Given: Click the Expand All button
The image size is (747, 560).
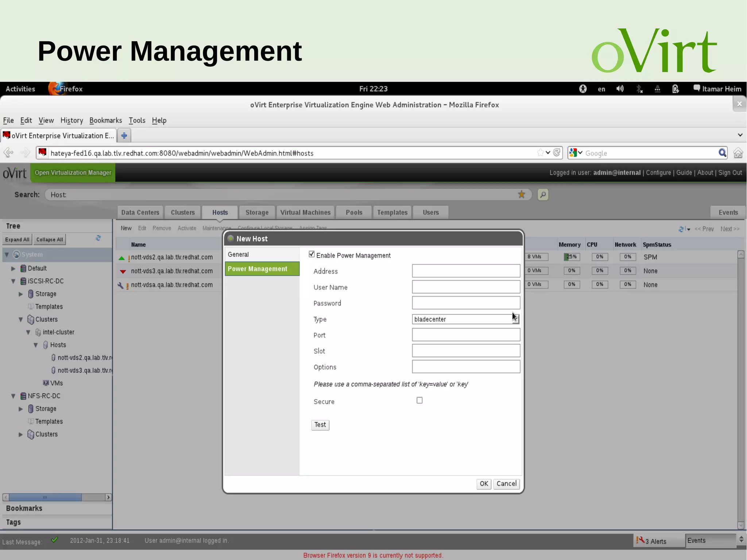Looking at the screenshot, I should click(17, 240).
